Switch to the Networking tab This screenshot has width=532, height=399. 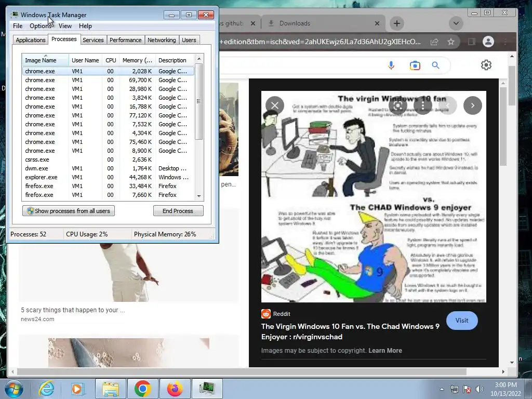(162, 40)
